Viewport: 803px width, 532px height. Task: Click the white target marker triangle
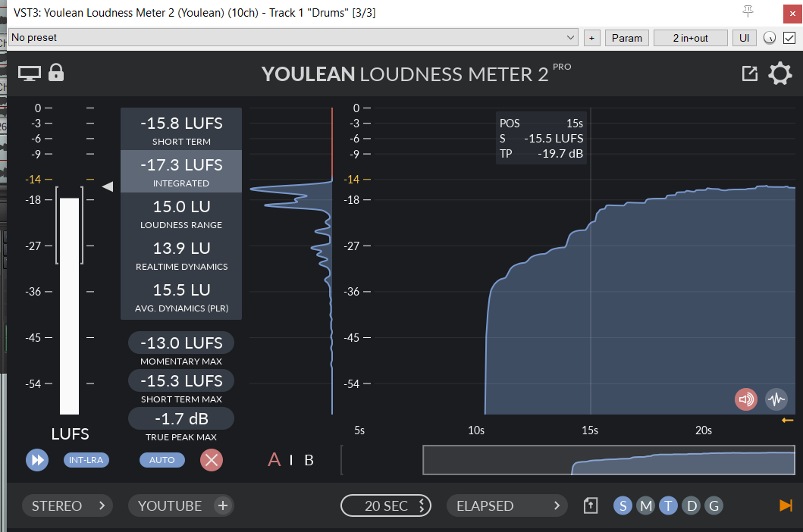click(x=108, y=186)
